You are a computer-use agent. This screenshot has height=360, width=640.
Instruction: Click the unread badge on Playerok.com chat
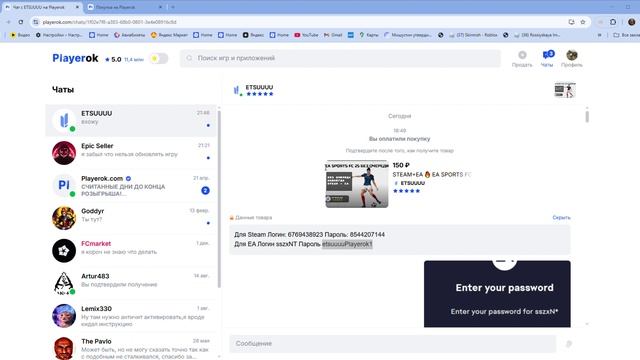click(205, 190)
